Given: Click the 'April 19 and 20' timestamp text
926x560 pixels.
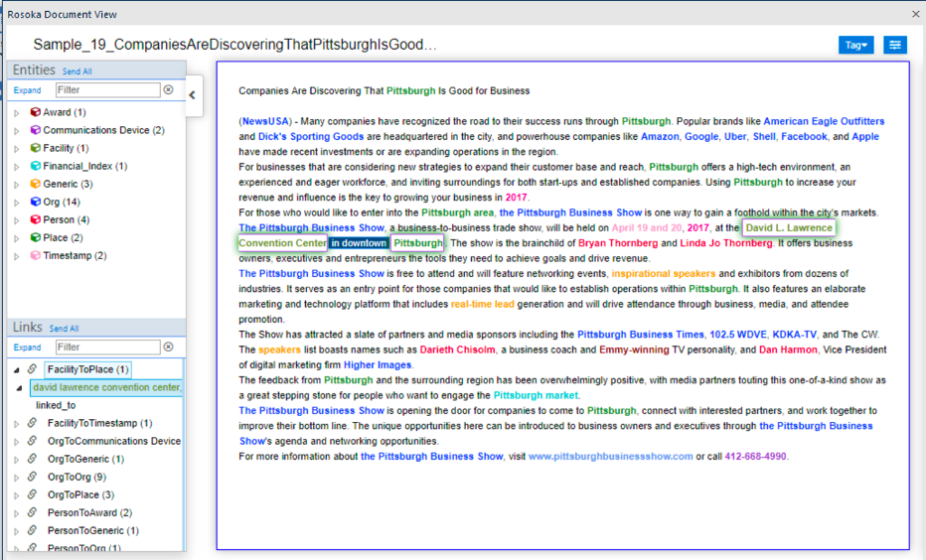Looking at the screenshot, I should (x=647, y=227).
